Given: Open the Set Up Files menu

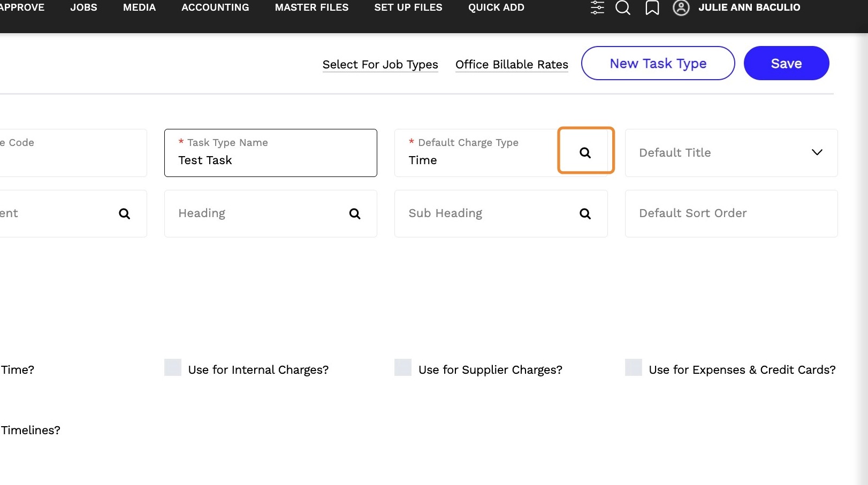Looking at the screenshot, I should point(408,7).
